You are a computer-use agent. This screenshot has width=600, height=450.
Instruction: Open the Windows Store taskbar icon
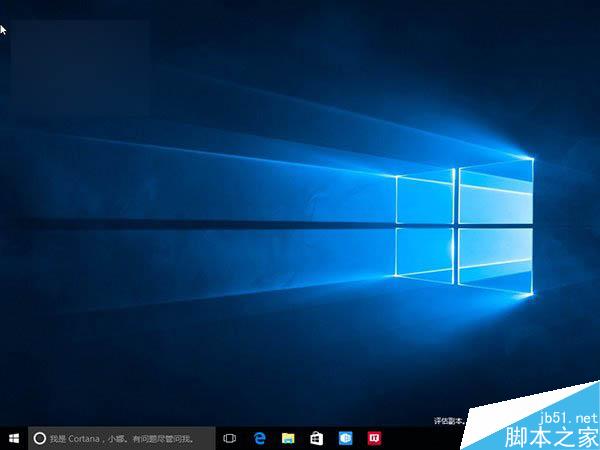[x=316, y=439]
